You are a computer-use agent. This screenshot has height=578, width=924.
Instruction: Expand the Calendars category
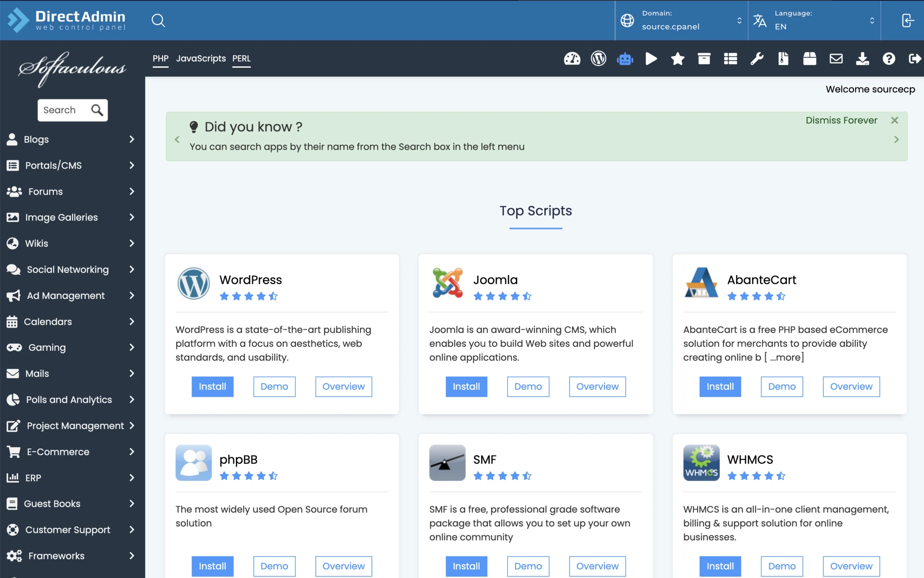click(x=72, y=322)
